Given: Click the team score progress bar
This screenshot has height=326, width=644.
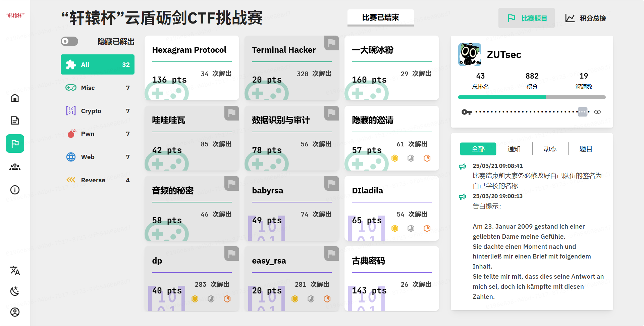Looking at the screenshot, I should [x=532, y=97].
